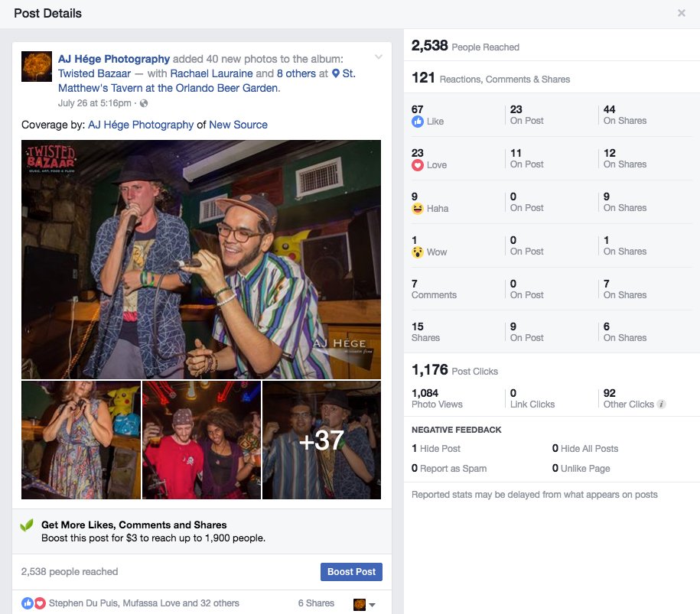Click the AJ Hége Photography profile picture
The width and height of the screenshot is (700, 614).
pyautogui.click(x=37, y=67)
